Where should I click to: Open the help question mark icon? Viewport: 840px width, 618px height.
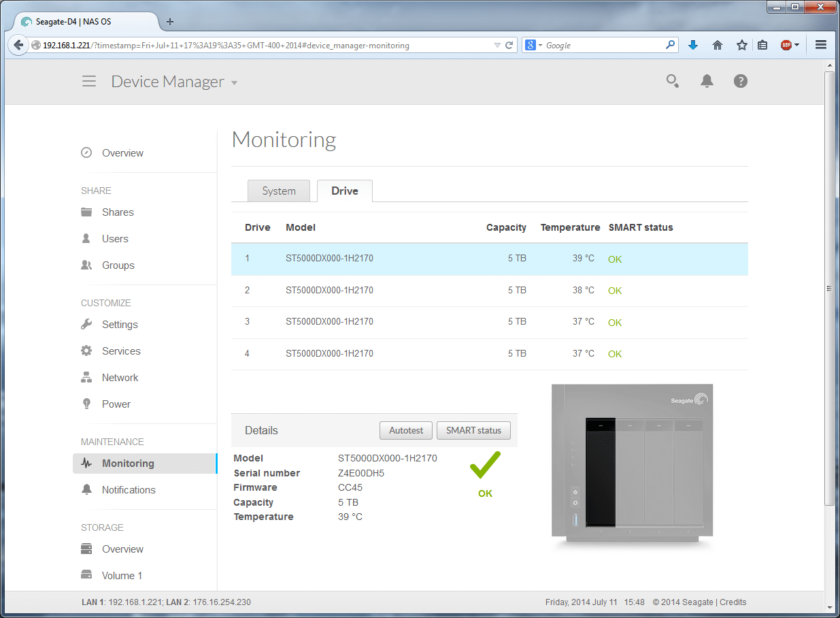click(x=741, y=81)
